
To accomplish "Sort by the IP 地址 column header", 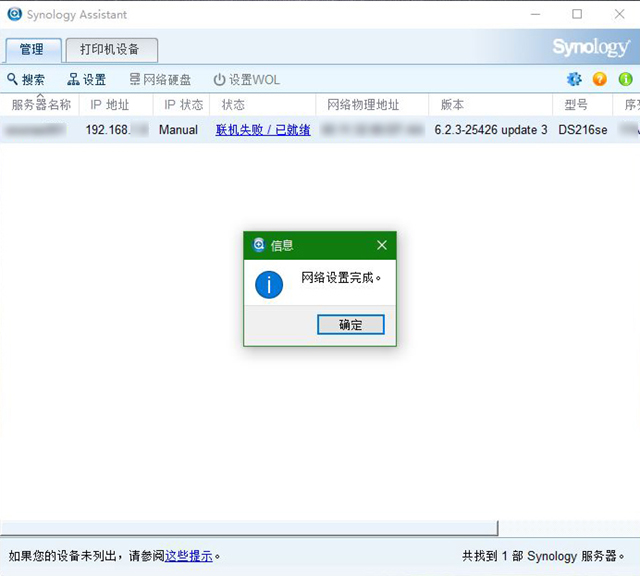I will click(116, 105).
